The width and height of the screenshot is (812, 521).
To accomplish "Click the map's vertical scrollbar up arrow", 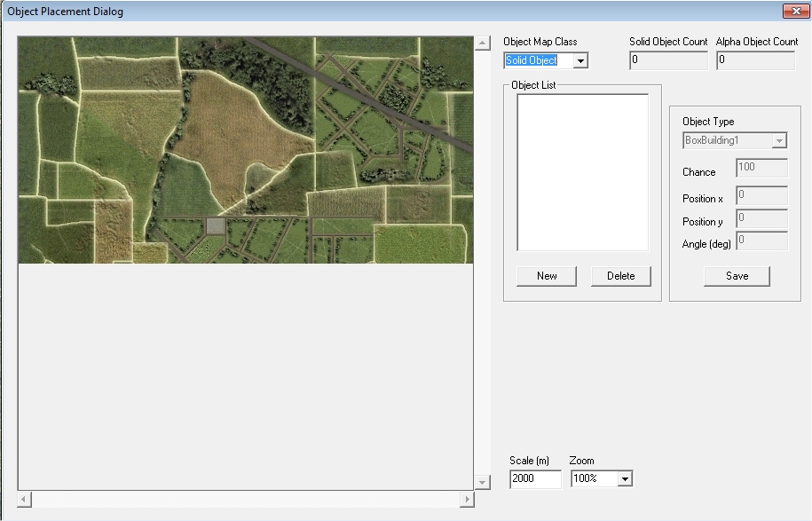I will tap(482, 43).
